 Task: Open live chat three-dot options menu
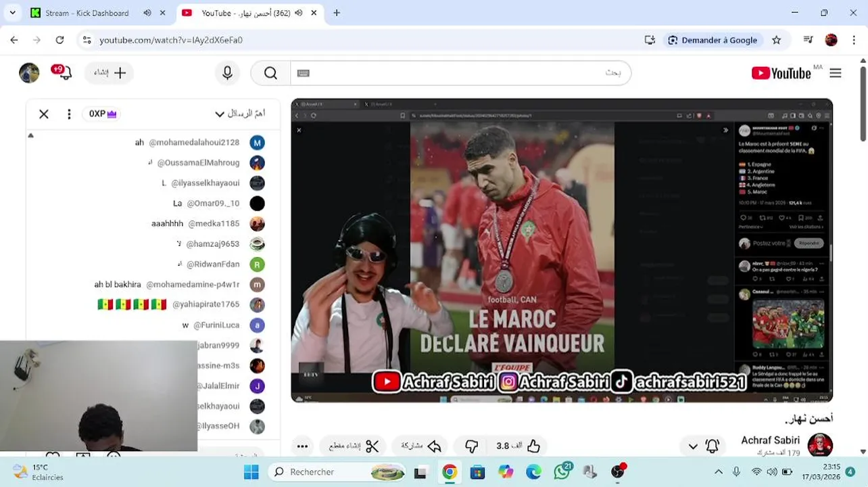tap(69, 114)
